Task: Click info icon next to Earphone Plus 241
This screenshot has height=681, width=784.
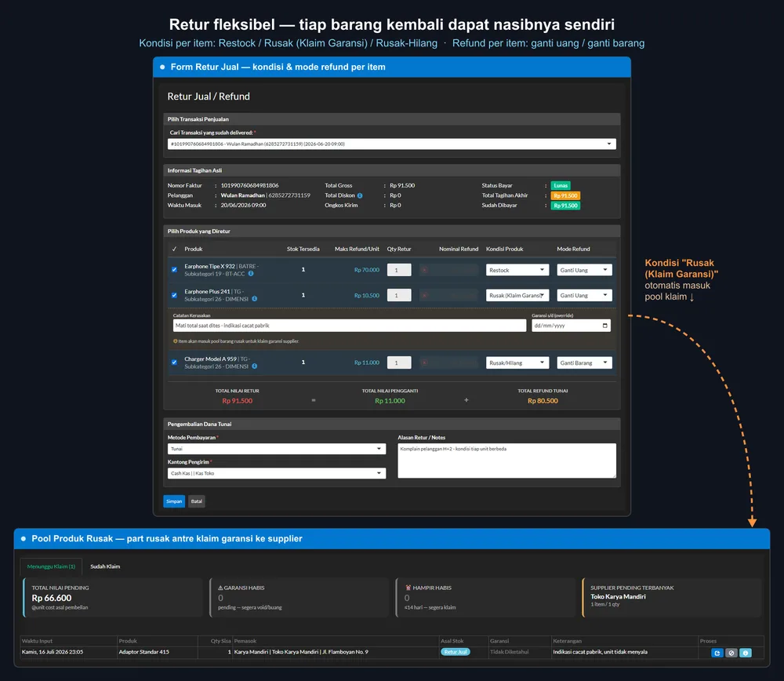Action: click(255, 299)
